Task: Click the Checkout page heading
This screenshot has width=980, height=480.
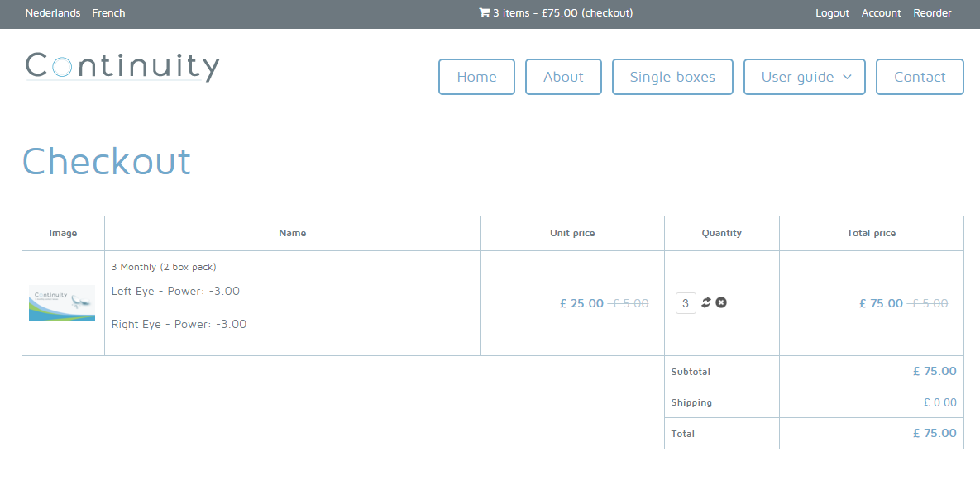Action: click(107, 161)
